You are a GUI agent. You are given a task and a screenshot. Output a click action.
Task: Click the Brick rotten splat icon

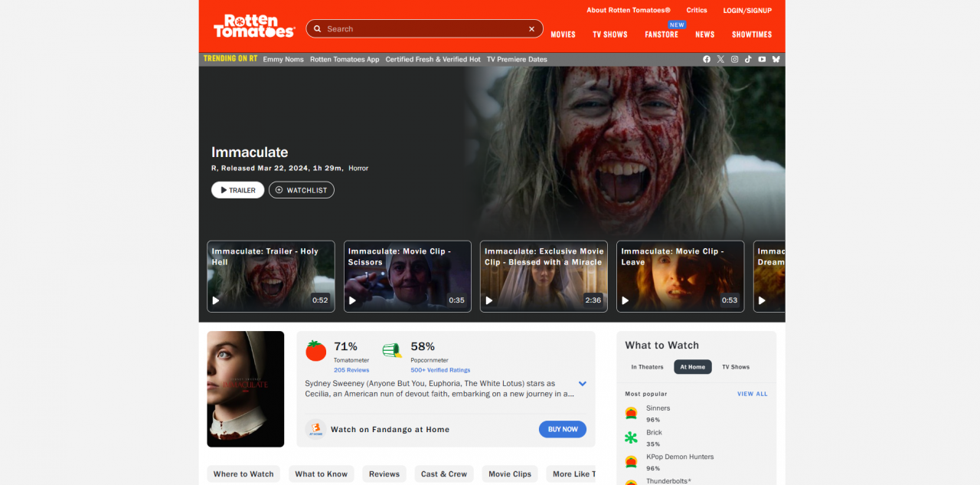pyautogui.click(x=631, y=438)
